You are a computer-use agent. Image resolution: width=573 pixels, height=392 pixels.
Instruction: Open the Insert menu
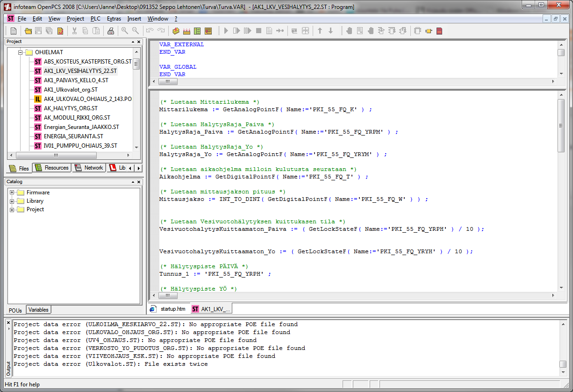tap(134, 19)
